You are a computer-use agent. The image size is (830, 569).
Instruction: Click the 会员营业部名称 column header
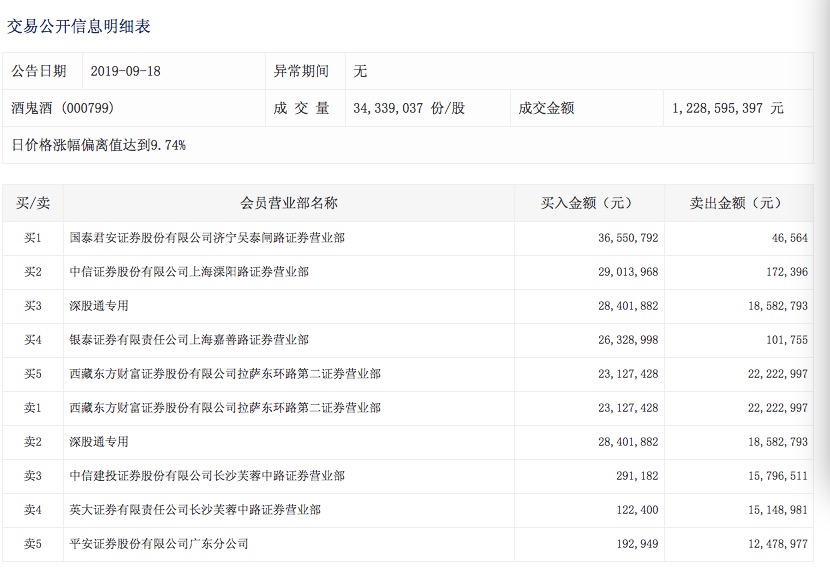click(x=289, y=203)
